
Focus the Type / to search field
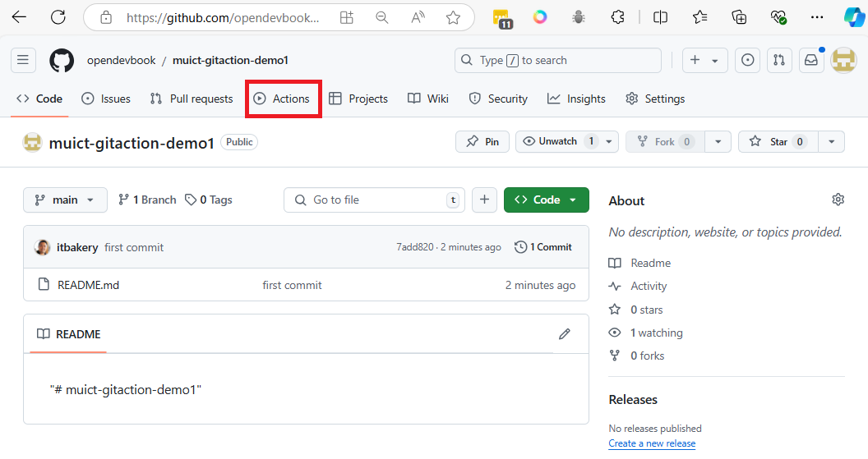[x=557, y=60]
